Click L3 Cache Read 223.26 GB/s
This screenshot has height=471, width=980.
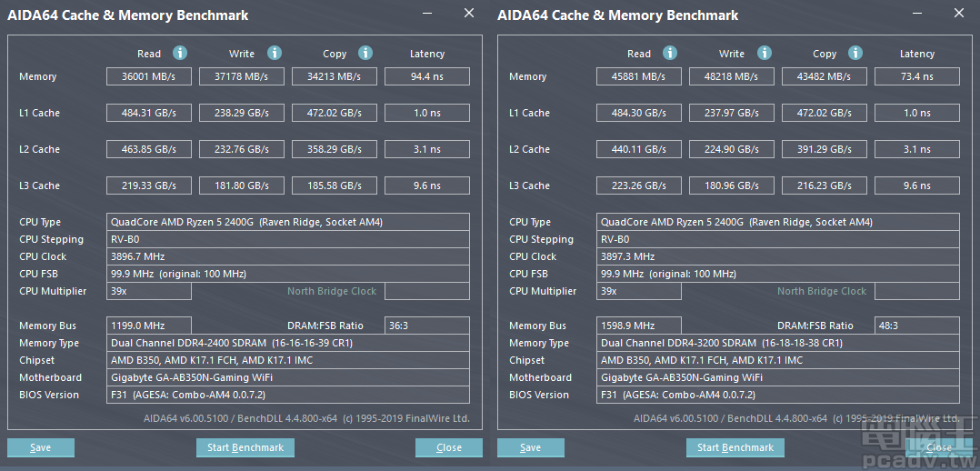[x=639, y=185]
